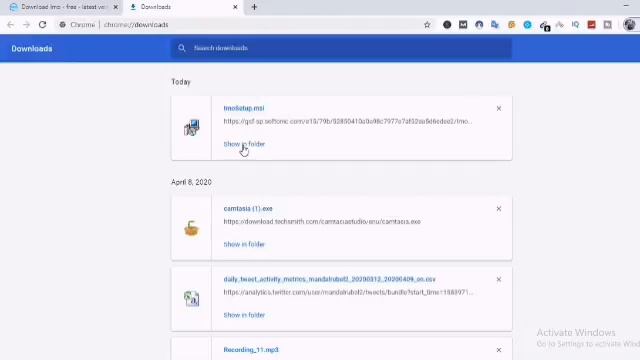
Task: Focus the Search downloads field
Action: coord(341,48)
